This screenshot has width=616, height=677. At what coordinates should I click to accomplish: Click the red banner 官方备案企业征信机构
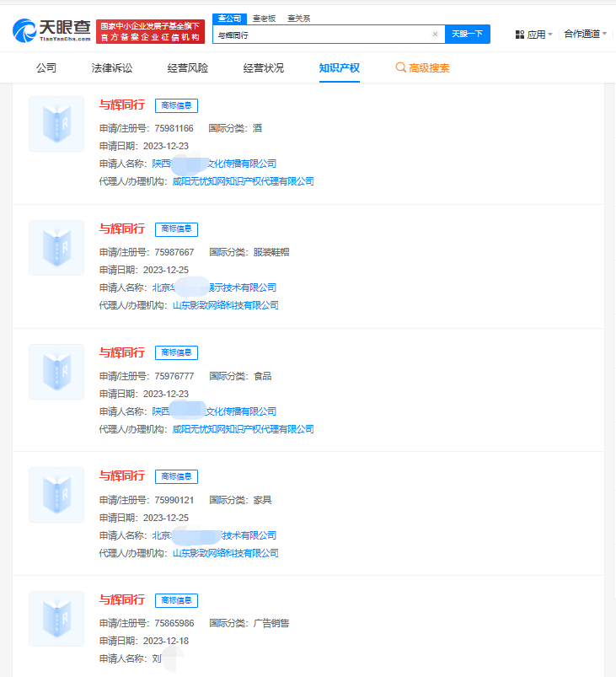(x=150, y=32)
